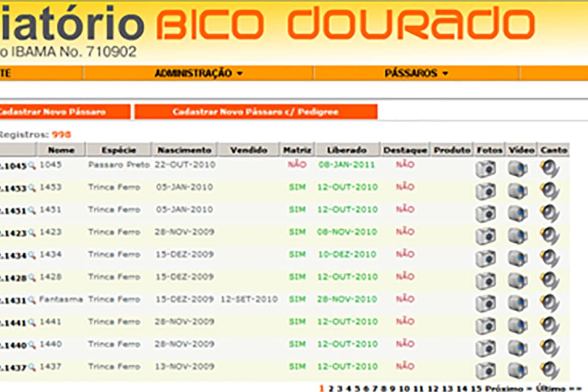
Task: View video of bird 1451
Action: (x=518, y=214)
